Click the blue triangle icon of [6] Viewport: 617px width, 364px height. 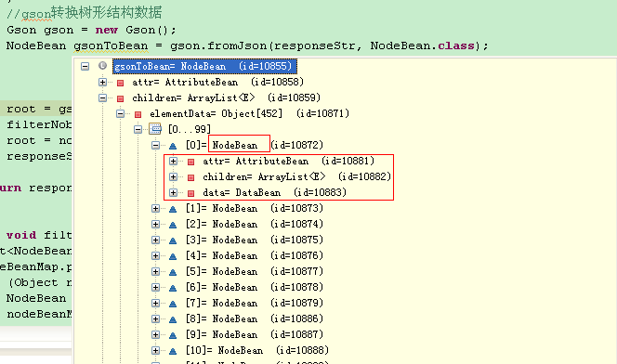[x=173, y=288]
